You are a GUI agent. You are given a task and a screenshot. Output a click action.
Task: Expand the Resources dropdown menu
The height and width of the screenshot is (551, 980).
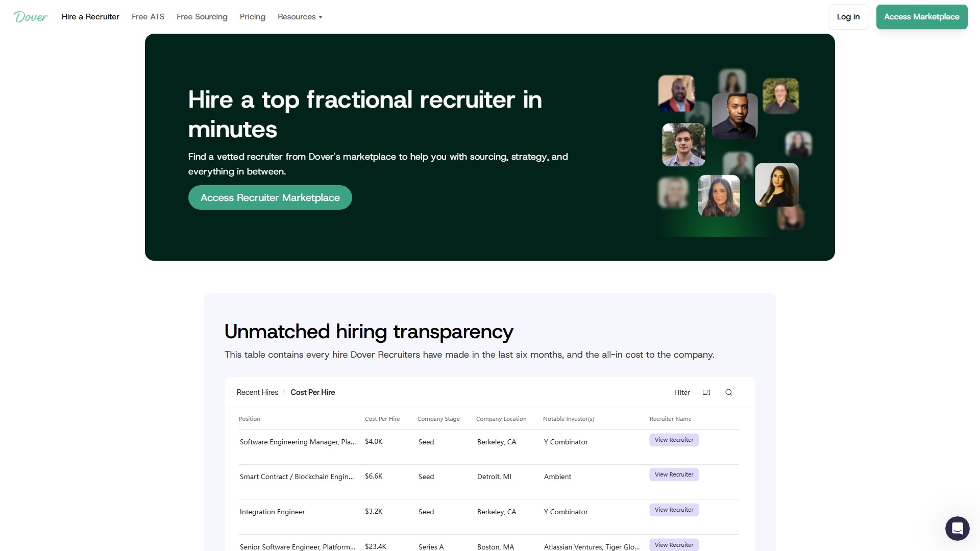[x=300, y=17]
